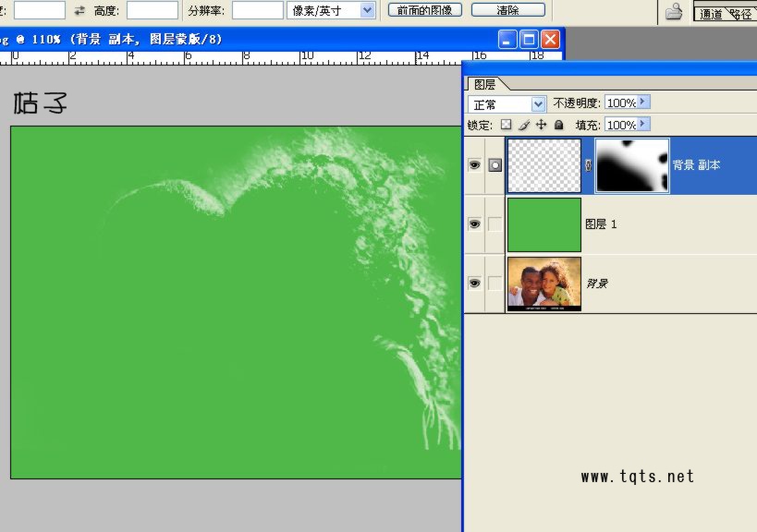Screen dimensions: 757x532
Task: Click the 分辨率 resolution input field
Action: 257,10
